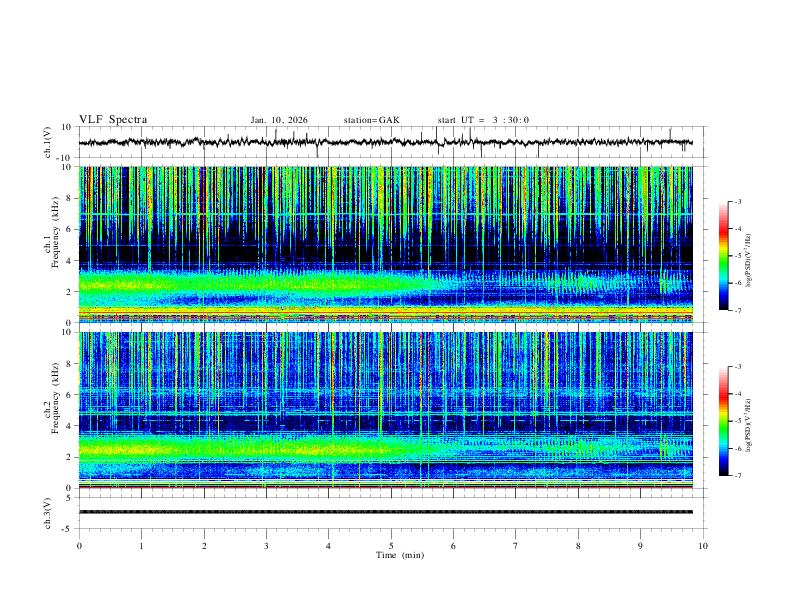
Task: Click the ch.2 spectrogram color scale bar
Action: point(723,421)
